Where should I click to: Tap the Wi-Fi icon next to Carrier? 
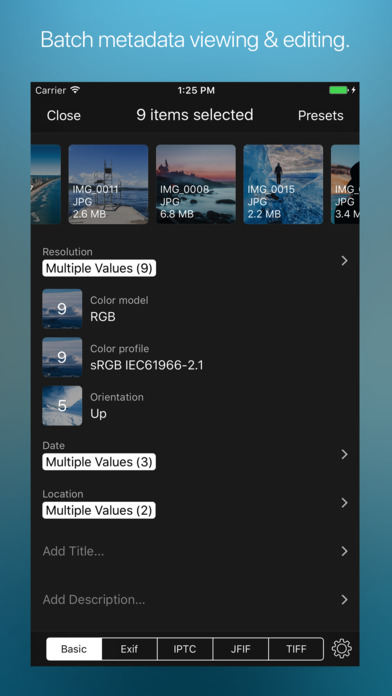tap(75, 90)
